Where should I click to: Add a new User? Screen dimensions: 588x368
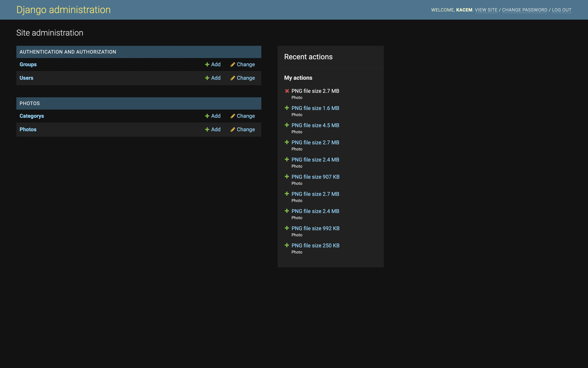(216, 78)
